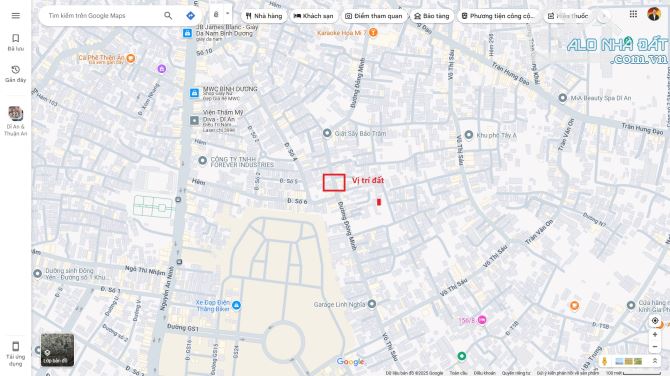This screenshot has height=376, width=670.
Task: Click the Tải ứng dụng phone icon
Action: coord(16,346)
